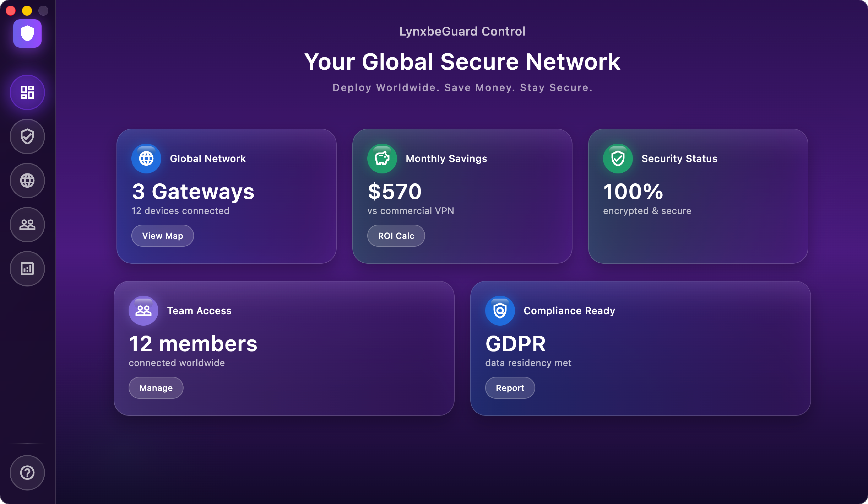Launch the ROI Calc savings calculator
868x504 pixels.
396,235
